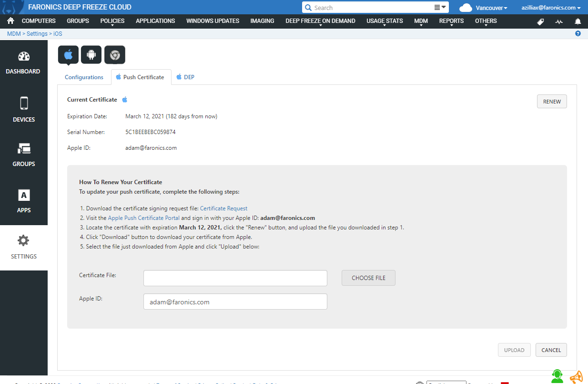Screen dimensions: 588x384
Task: Click the cloud icon beside Vancouver
Action: (x=466, y=8)
